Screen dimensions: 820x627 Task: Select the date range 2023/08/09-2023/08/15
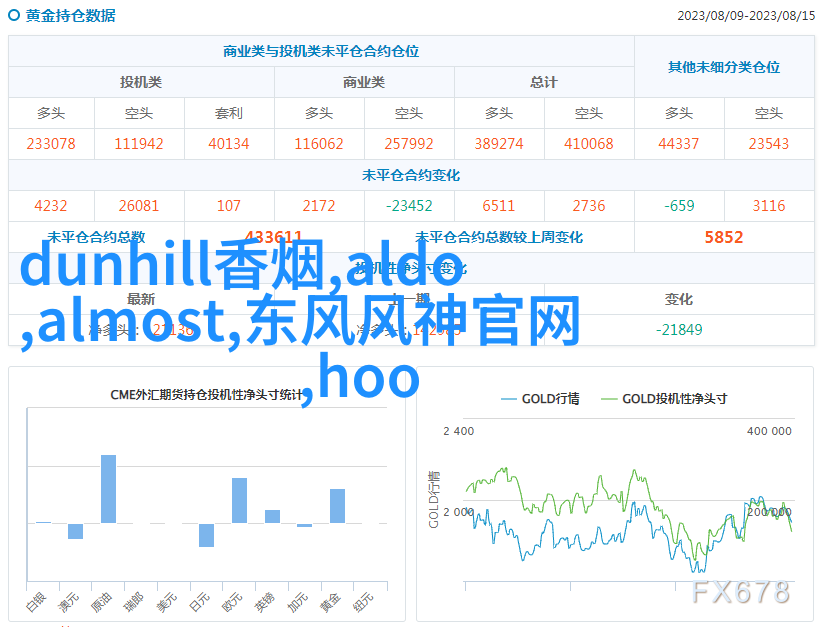click(746, 16)
